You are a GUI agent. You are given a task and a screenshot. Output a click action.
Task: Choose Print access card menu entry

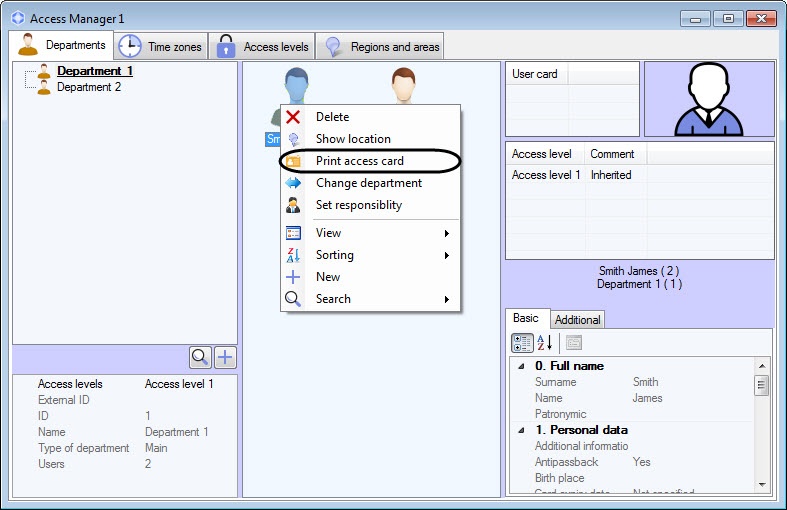(x=370, y=161)
